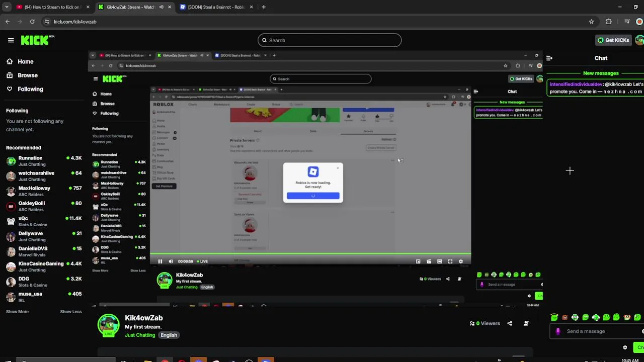Close the Steal a Brainrot Roblox tab

tap(251, 7)
